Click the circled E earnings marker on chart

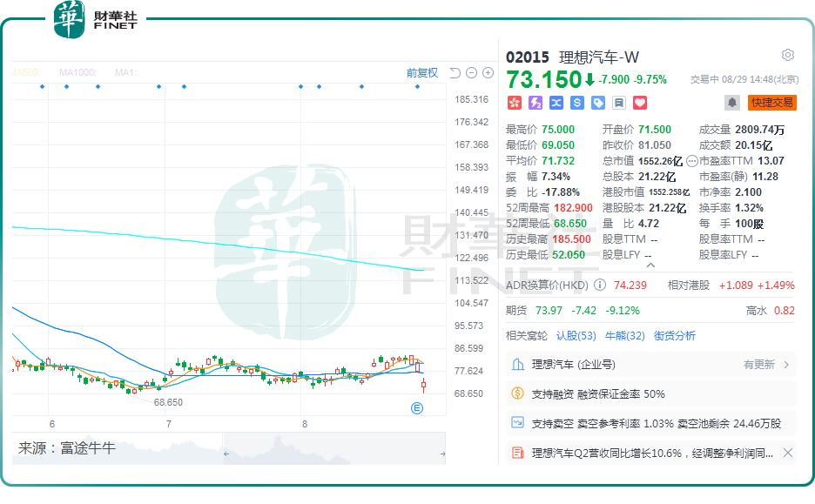pos(417,408)
